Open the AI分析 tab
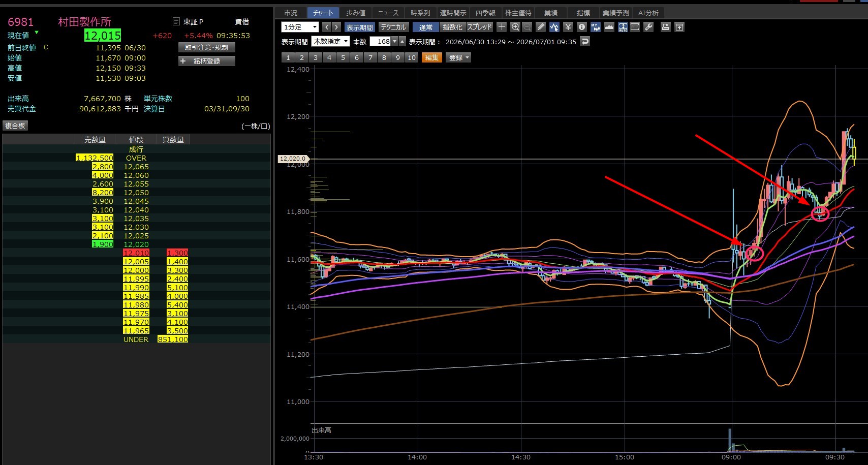Screen dimensions: 868x465 tap(648, 13)
